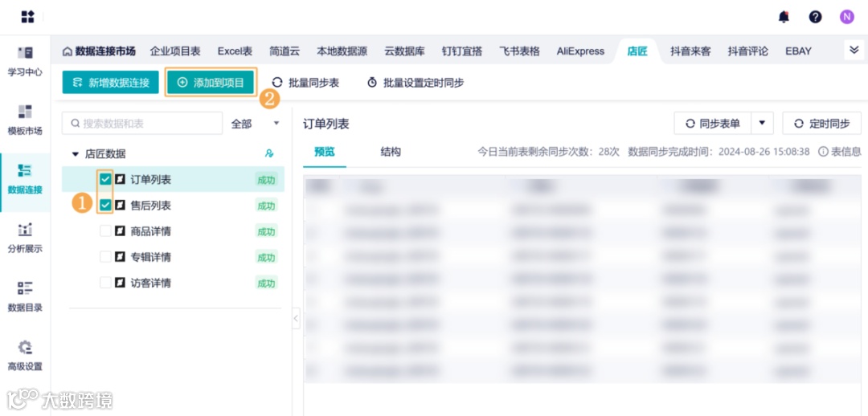Collapse the 店匠数据 tree node
This screenshot has width=868, height=416.
[76, 153]
